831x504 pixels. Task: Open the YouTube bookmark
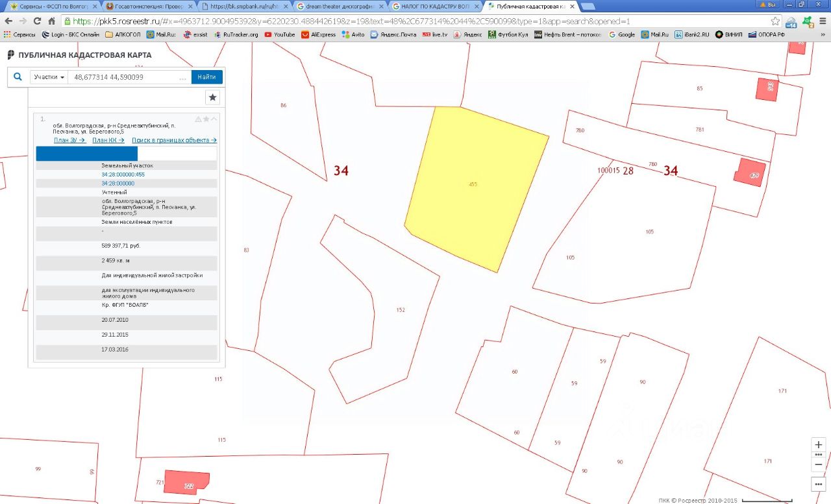[279, 34]
